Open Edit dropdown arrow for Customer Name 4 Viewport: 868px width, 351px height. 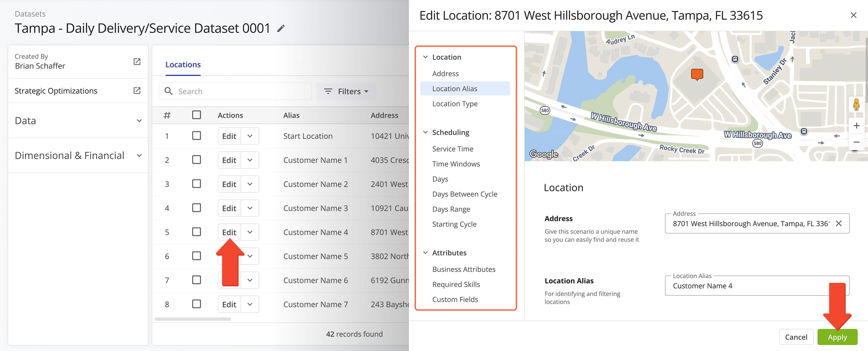point(250,232)
